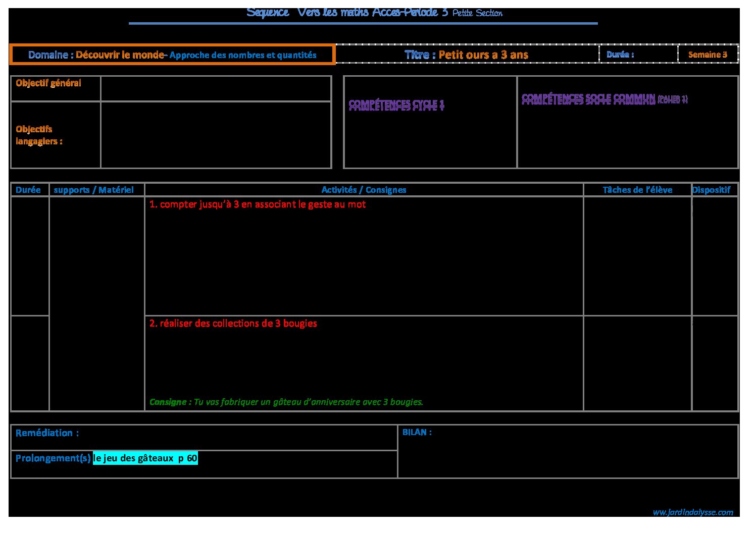Click the 'Activités / Consignes' column header

364,190
